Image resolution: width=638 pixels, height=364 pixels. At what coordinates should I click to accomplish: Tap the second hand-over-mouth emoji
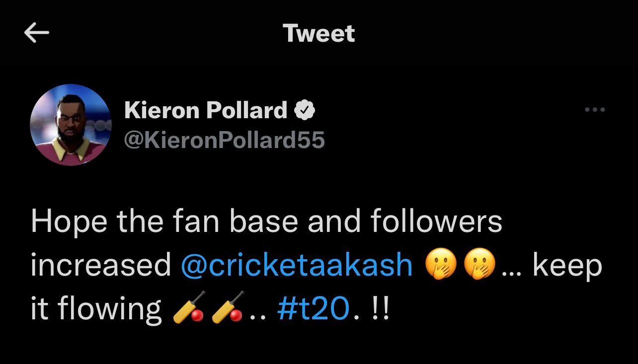pyautogui.click(x=479, y=266)
